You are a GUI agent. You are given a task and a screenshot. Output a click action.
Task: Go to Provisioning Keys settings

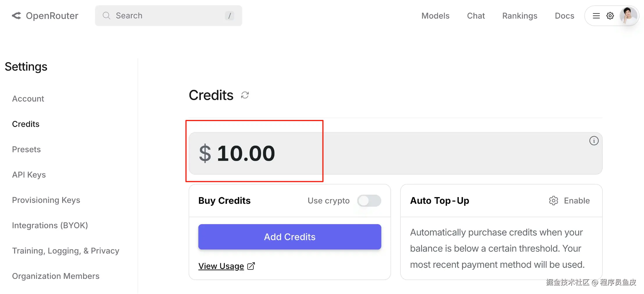pos(46,200)
